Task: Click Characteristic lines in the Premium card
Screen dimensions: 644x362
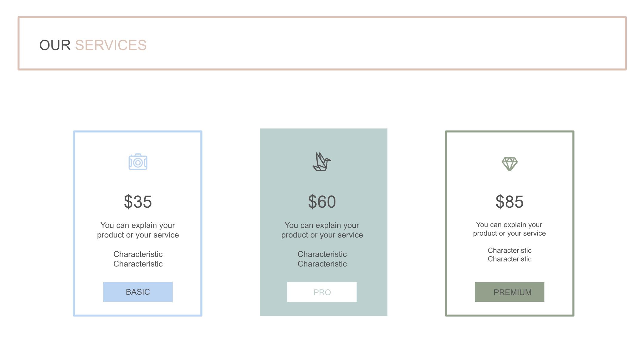Action: pos(510,255)
